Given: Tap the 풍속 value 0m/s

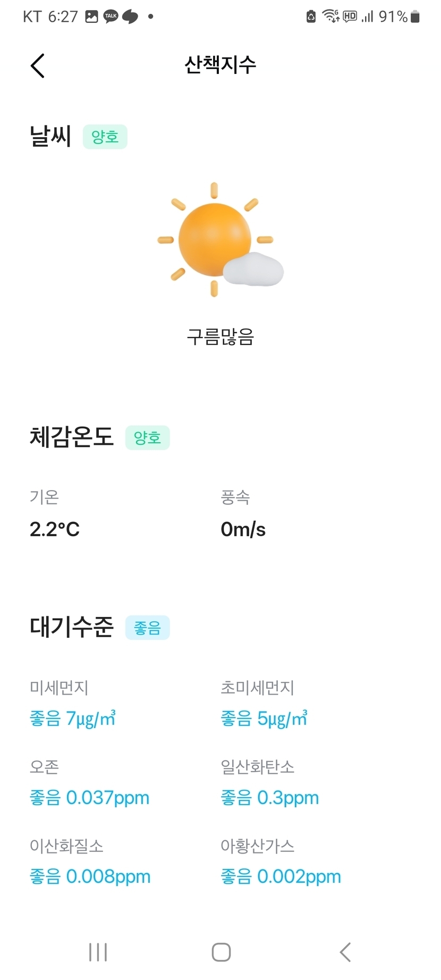Looking at the screenshot, I should (243, 529).
